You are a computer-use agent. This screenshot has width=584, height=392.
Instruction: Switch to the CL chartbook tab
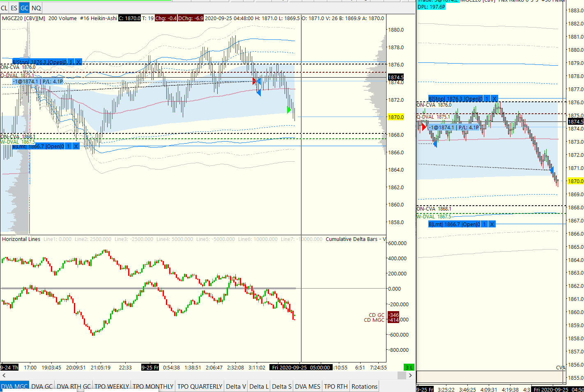click(5, 8)
